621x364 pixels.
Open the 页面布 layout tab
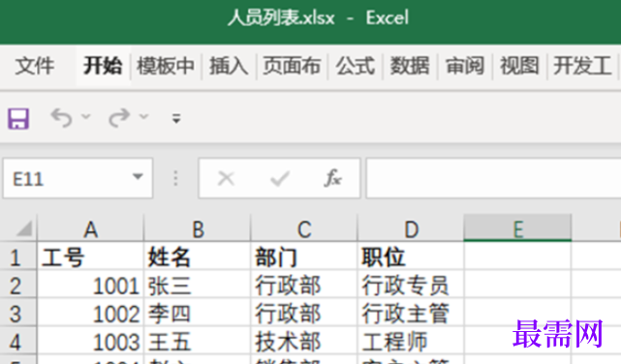[x=292, y=66]
